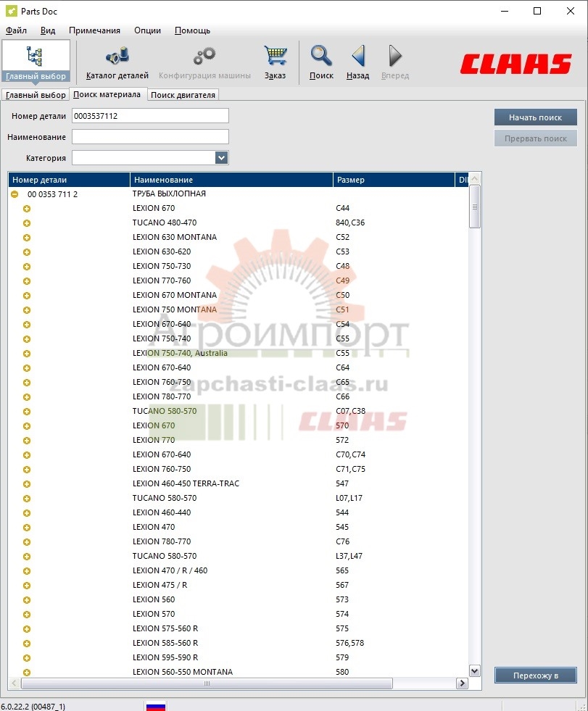This screenshot has width=588, height=711.
Task: Switch to the Поиск двигателя tab
Action: click(183, 95)
